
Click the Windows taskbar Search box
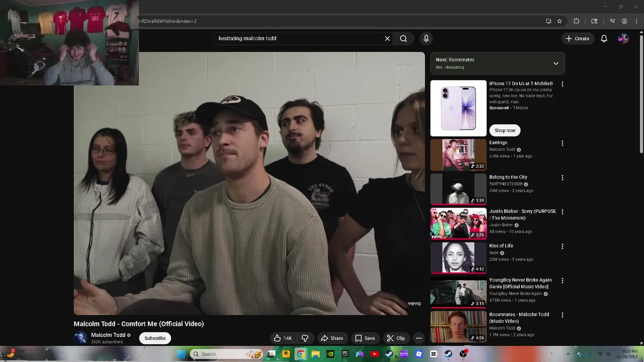click(226, 354)
